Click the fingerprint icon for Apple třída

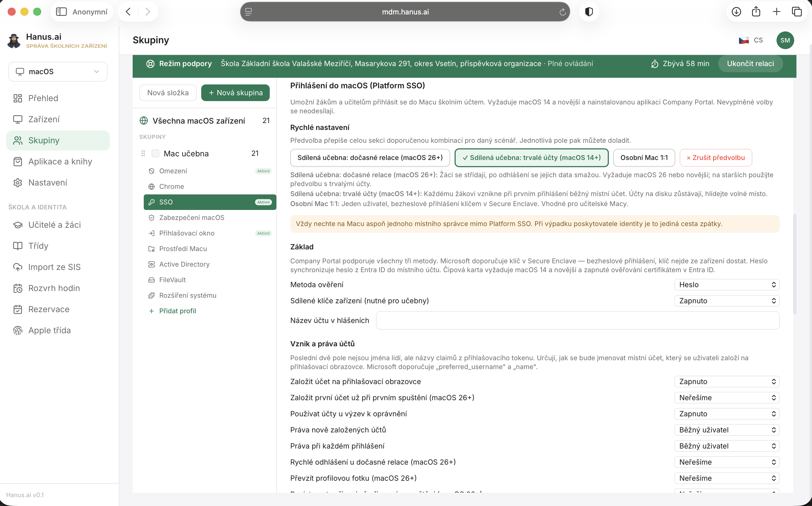(18, 330)
